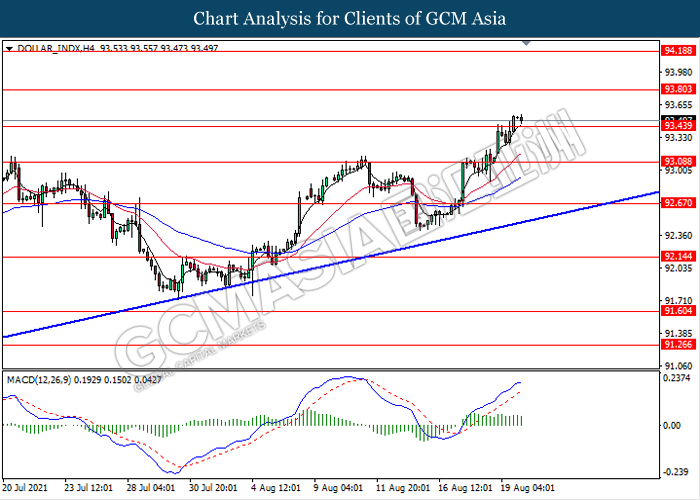Select the 91.266 support price label

tap(678, 345)
